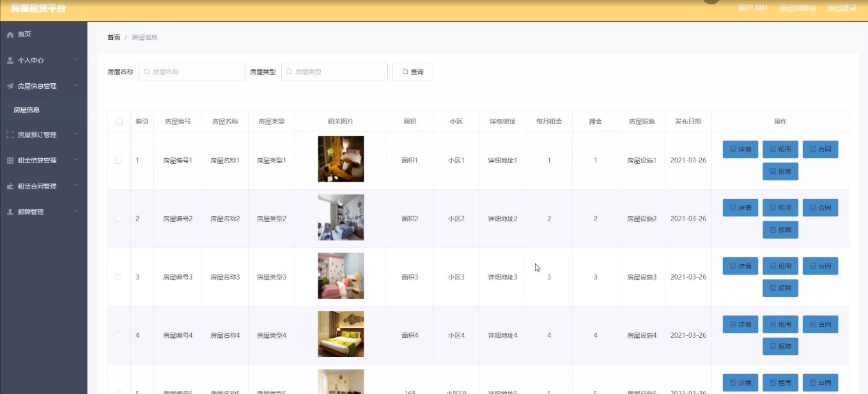Click 合同 button for 房屋名称4

tap(820, 324)
